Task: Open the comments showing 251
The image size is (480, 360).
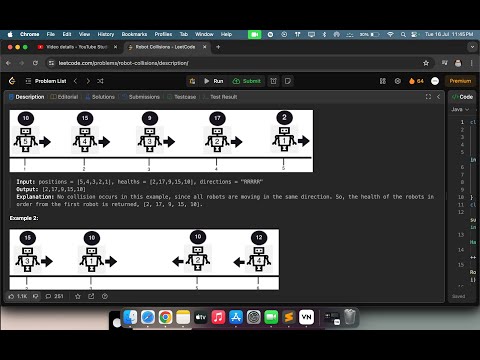Action: pos(54,296)
